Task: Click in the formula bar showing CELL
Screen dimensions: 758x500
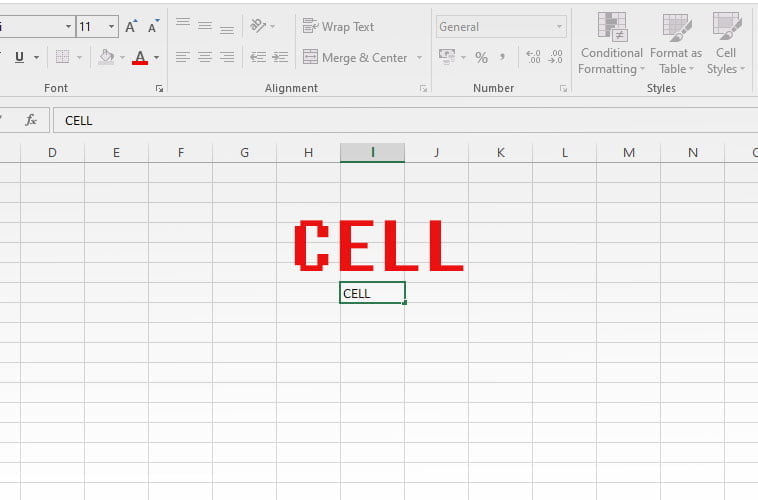Action: coord(405,120)
